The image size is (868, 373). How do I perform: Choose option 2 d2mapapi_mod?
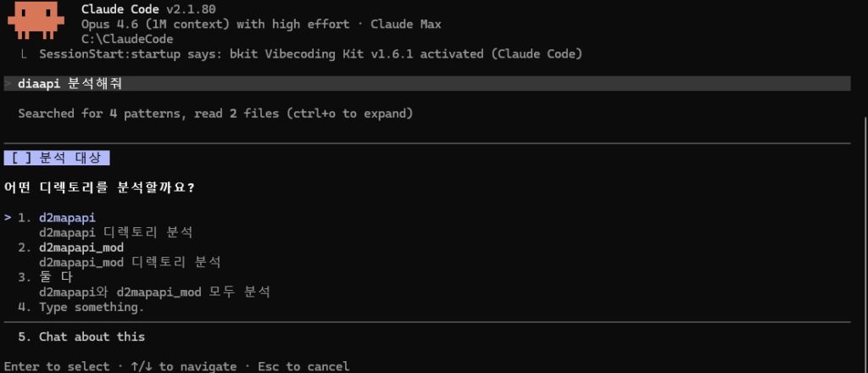click(81, 248)
